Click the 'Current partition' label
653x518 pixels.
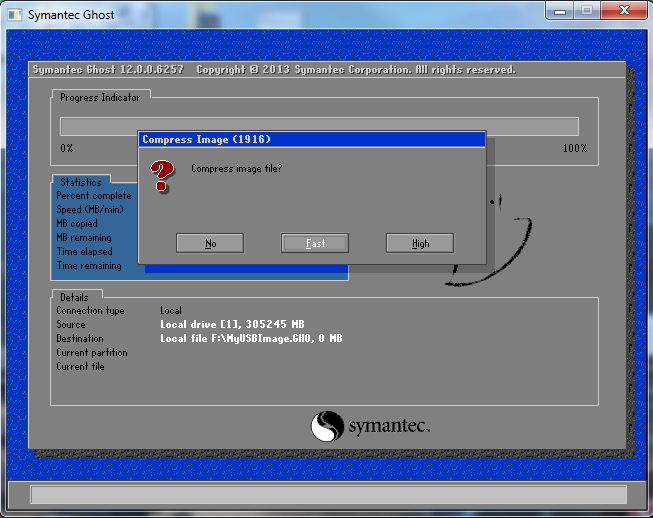pyautogui.click(x=92, y=353)
